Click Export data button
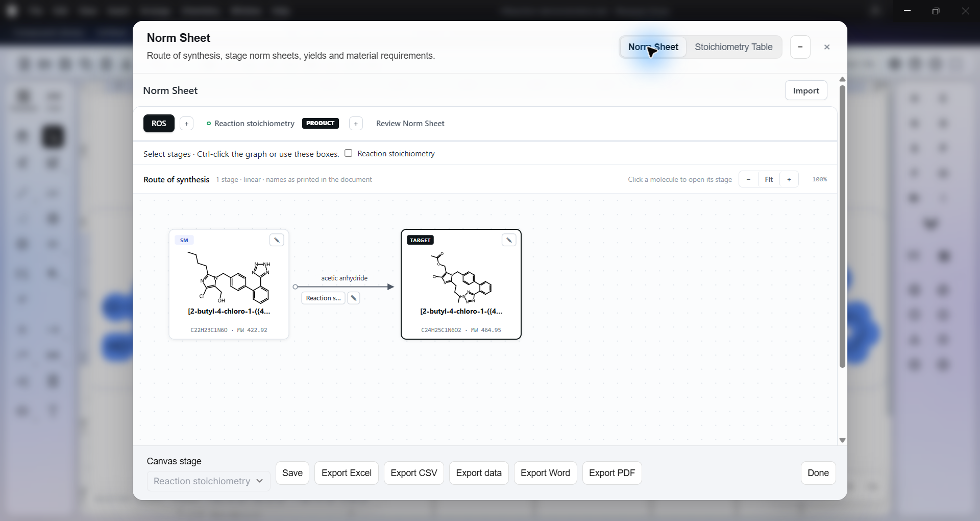Screen dimensions: 980x521 [479, 473]
